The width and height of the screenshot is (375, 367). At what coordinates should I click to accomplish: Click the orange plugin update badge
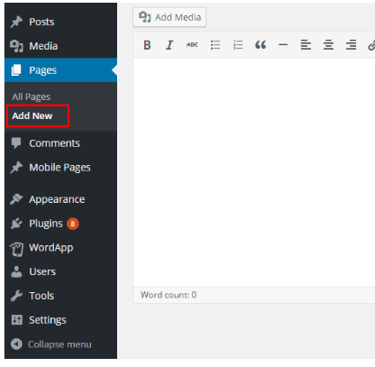[x=73, y=224]
